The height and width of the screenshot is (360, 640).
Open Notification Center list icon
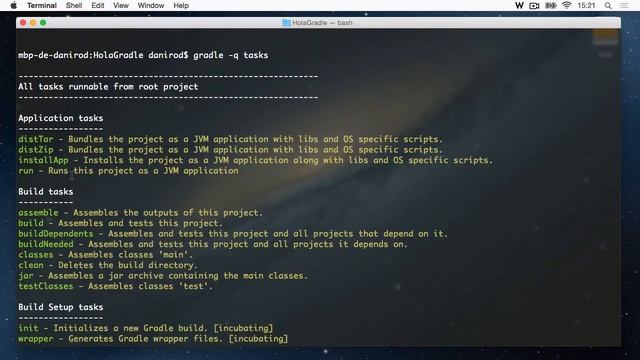point(624,5)
